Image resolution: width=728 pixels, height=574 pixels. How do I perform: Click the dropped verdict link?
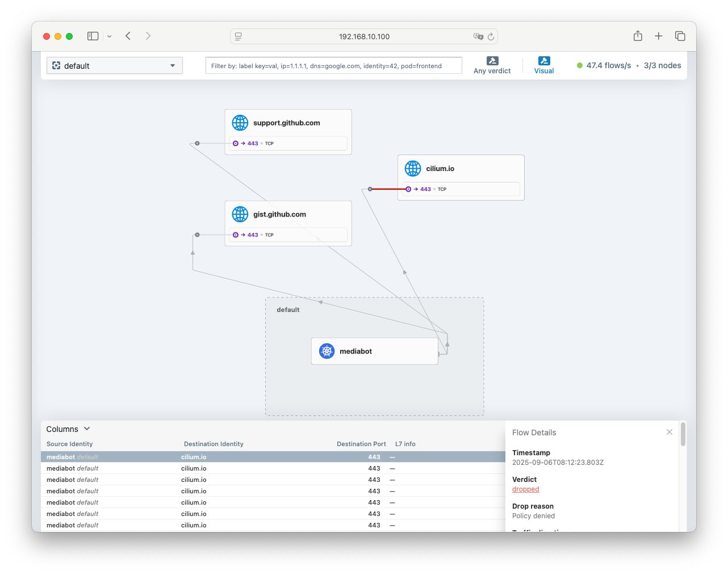click(x=526, y=489)
